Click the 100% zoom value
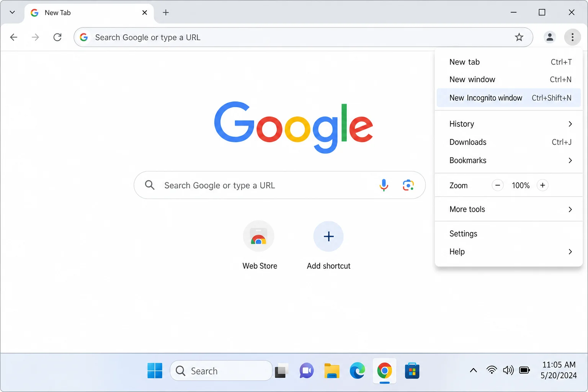588x392 pixels. pos(521,185)
